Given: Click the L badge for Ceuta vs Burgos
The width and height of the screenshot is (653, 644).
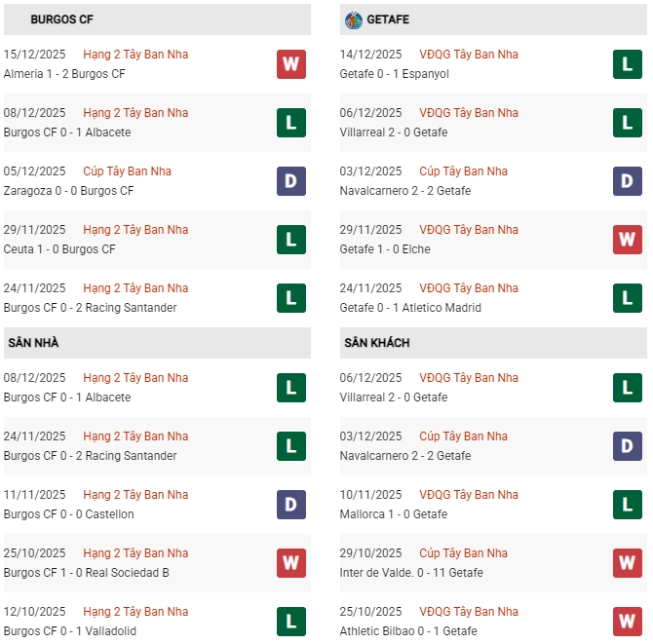Looking at the screenshot, I should [x=290, y=240].
